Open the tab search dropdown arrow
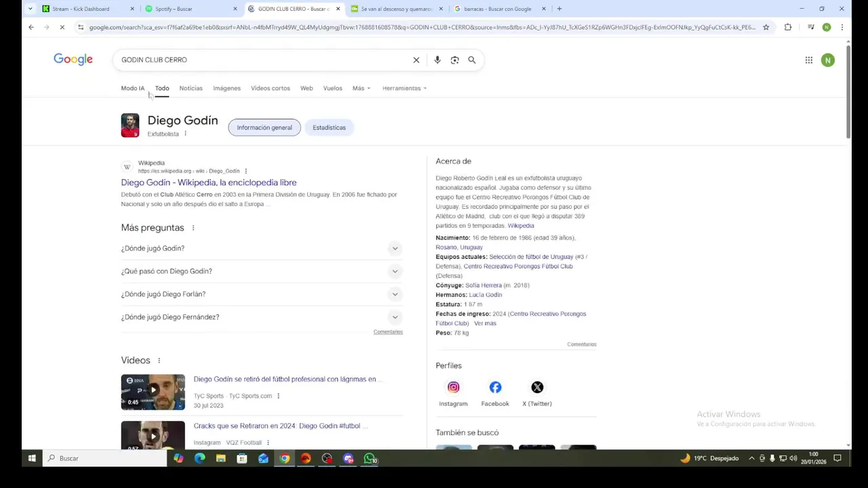868x488 pixels. (30, 9)
